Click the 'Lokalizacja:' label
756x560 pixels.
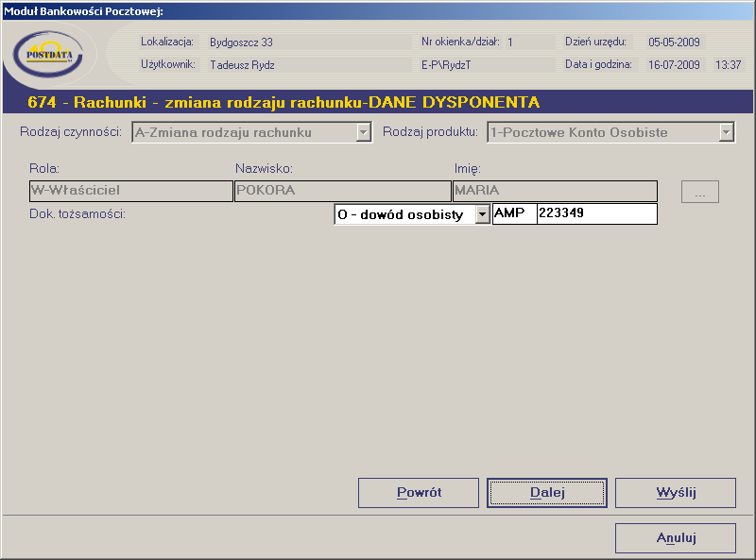[x=167, y=42]
